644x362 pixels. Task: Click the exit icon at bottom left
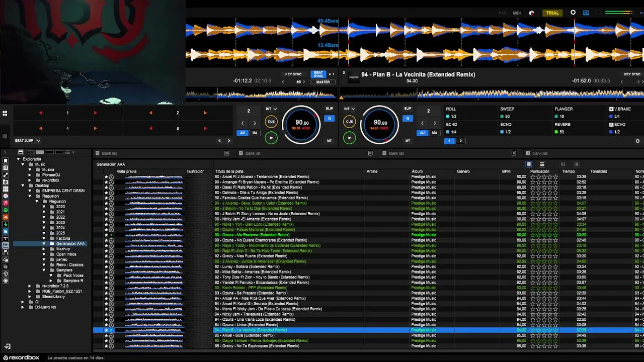[x=7, y=346]
